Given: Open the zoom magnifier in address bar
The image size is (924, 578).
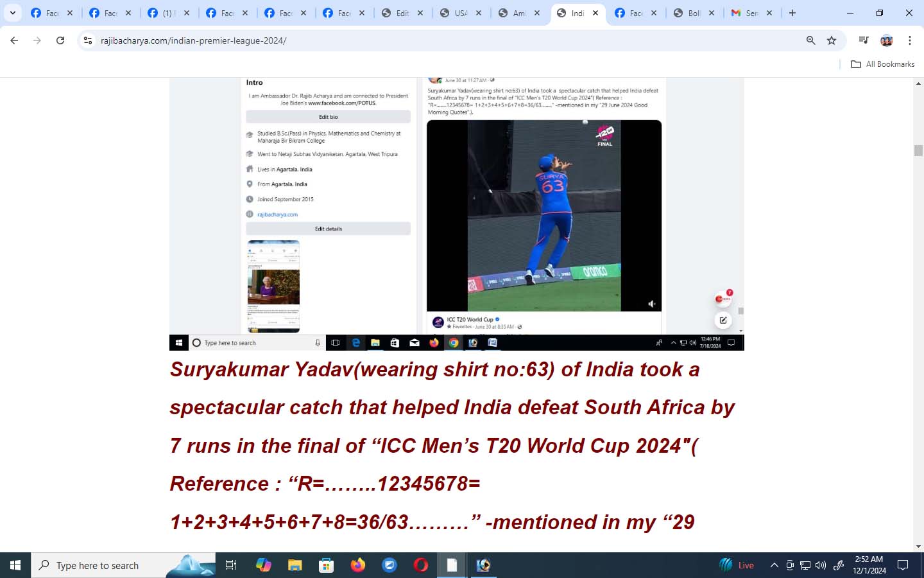Looking at the screenshot, I should point(811,40).
